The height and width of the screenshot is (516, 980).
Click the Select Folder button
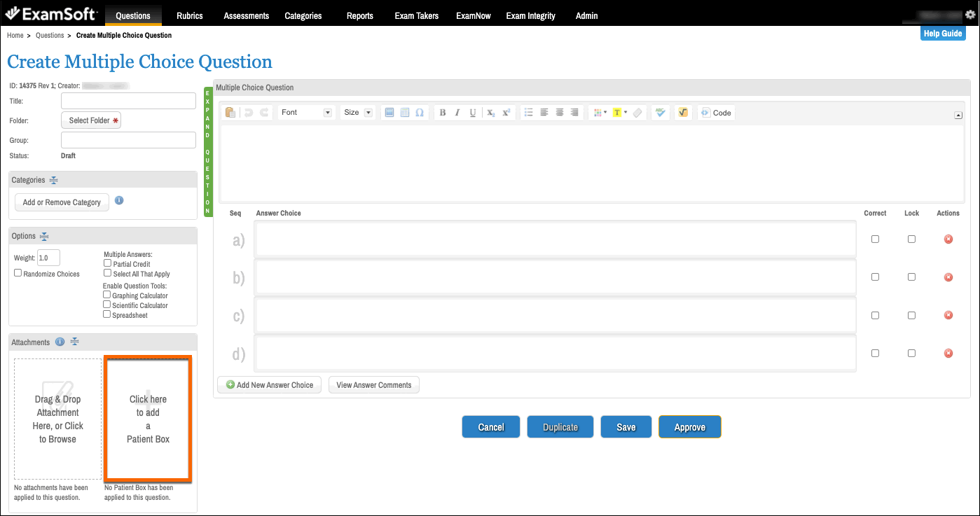(x=92, y=120)
